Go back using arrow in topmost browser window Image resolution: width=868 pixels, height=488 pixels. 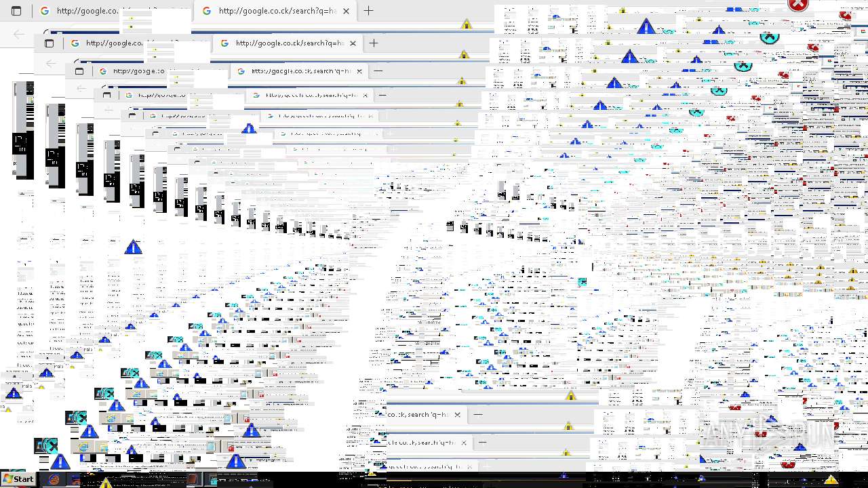click(19, 33)
